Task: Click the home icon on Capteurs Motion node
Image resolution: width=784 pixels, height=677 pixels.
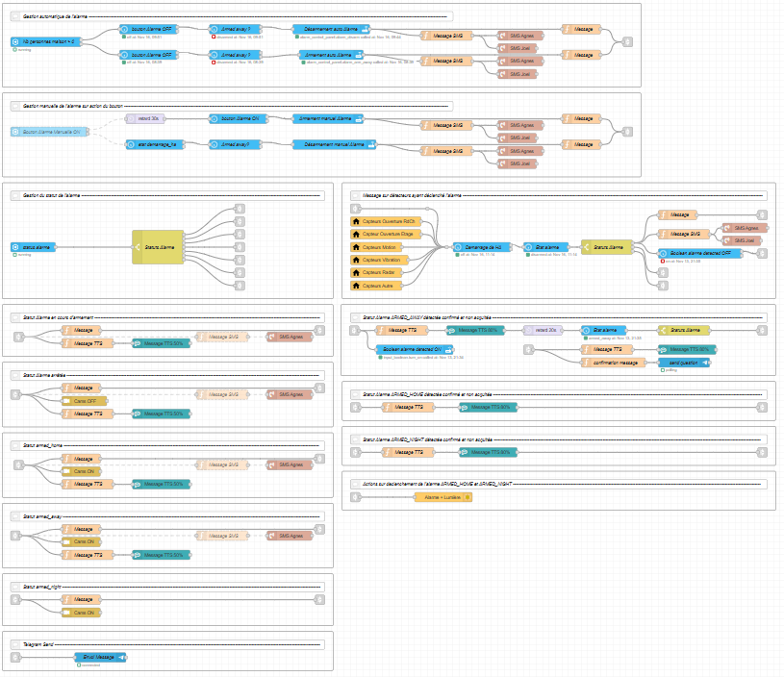Action: pyautogui.click(x=356, y=247)
